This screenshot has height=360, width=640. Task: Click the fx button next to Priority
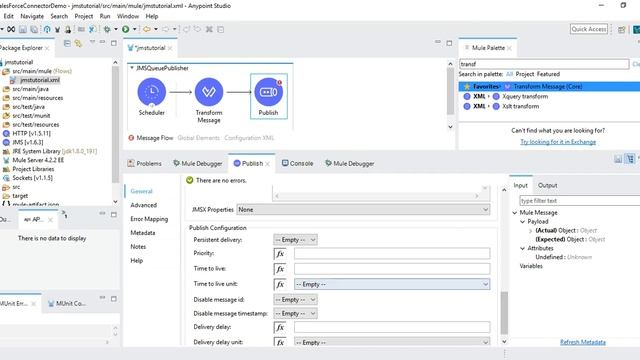(280, 253)
